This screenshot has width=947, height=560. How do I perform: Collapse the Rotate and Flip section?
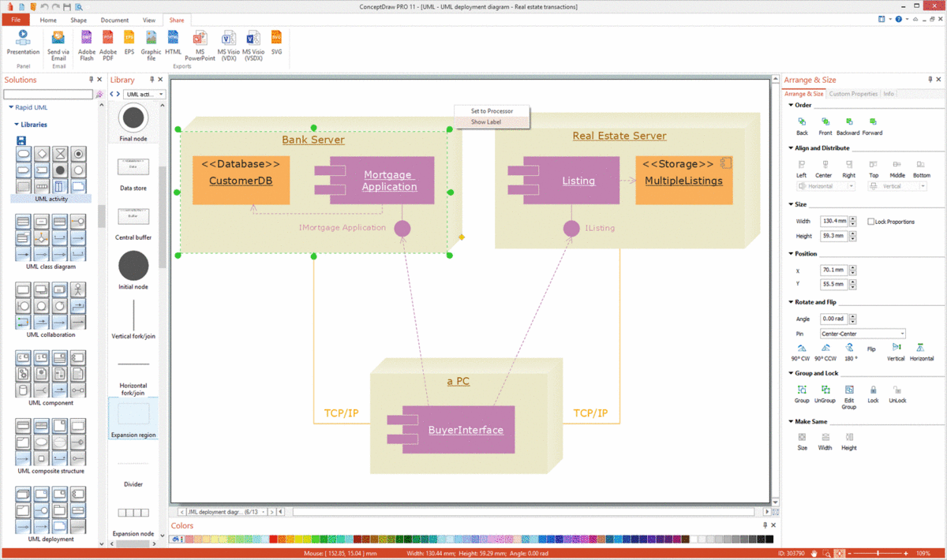click(792, 302)
